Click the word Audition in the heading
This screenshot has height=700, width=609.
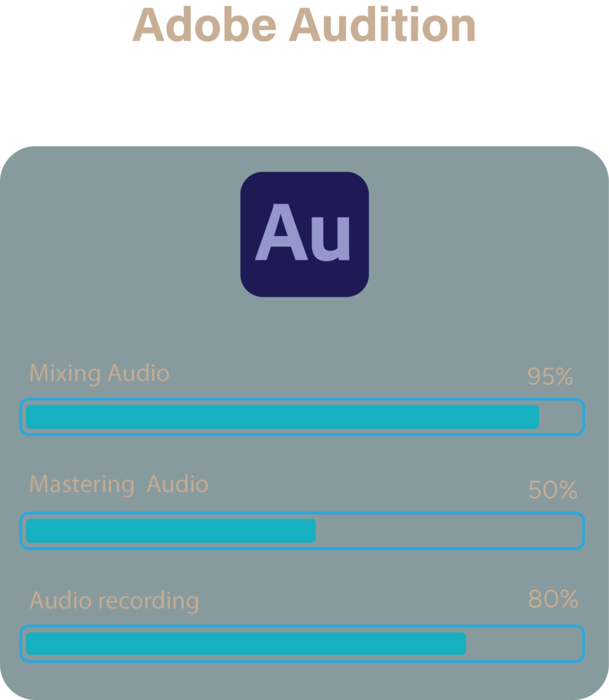(381, 26)
